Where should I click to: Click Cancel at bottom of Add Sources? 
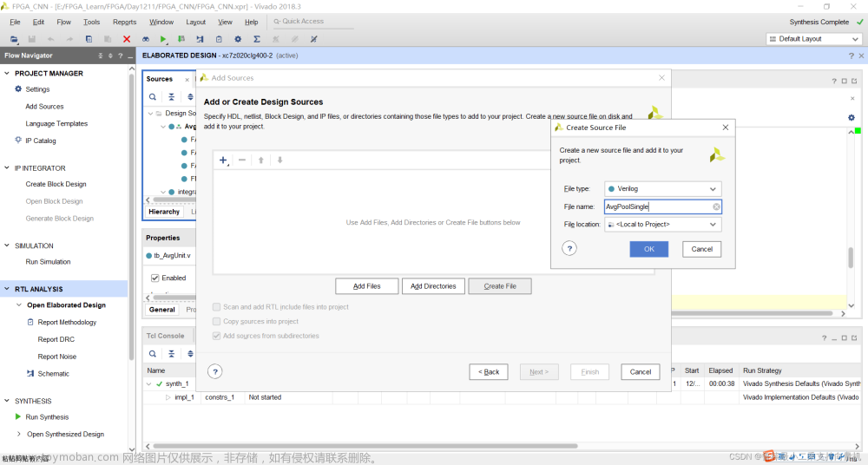tap(641, 372)
